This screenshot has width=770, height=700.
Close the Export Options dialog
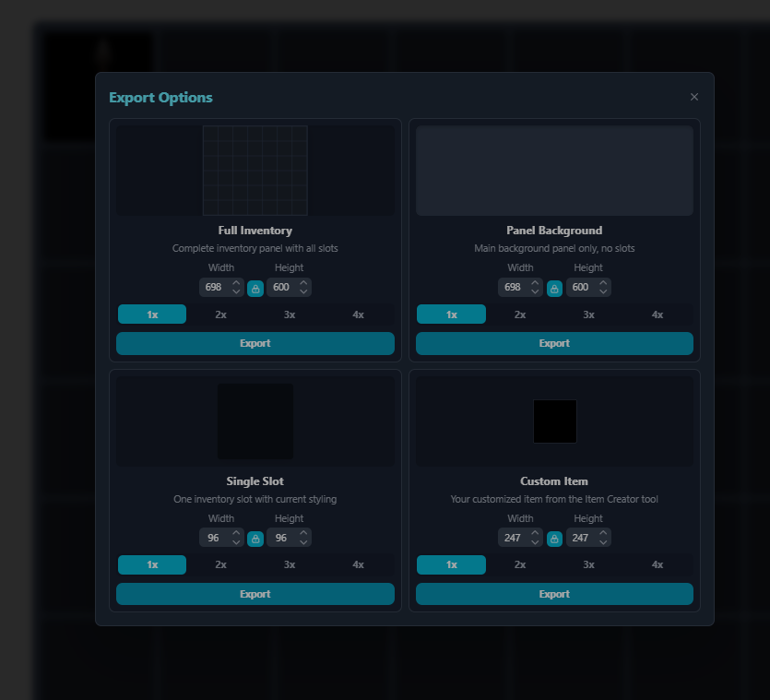tap(693, 97)
